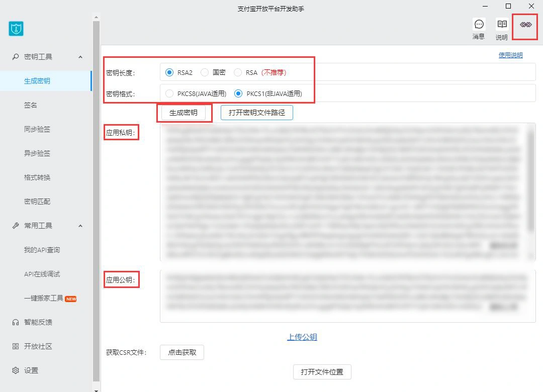Collapse the 密钥工具 section chevron
Screen dimensions: 543x392
[x=80, y=57]
